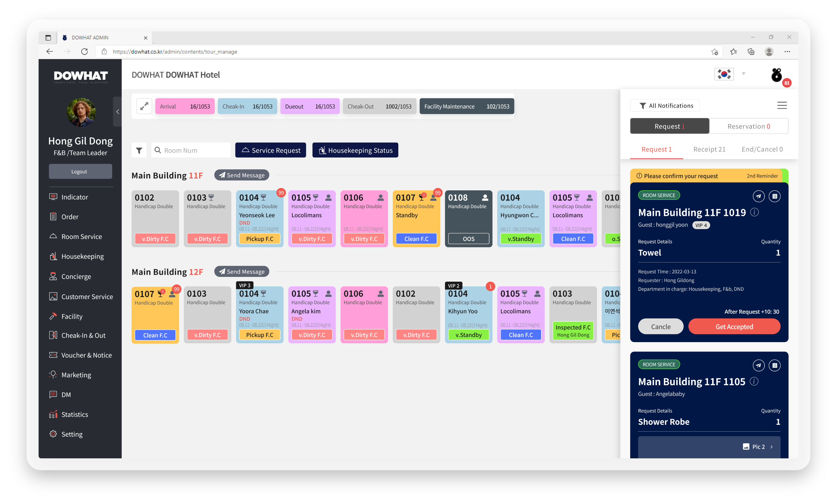This screenshot has width=837, height=504.
Task: Toggle the Dueout status filter
Action: pyautogui.click(x=310, y=106)
